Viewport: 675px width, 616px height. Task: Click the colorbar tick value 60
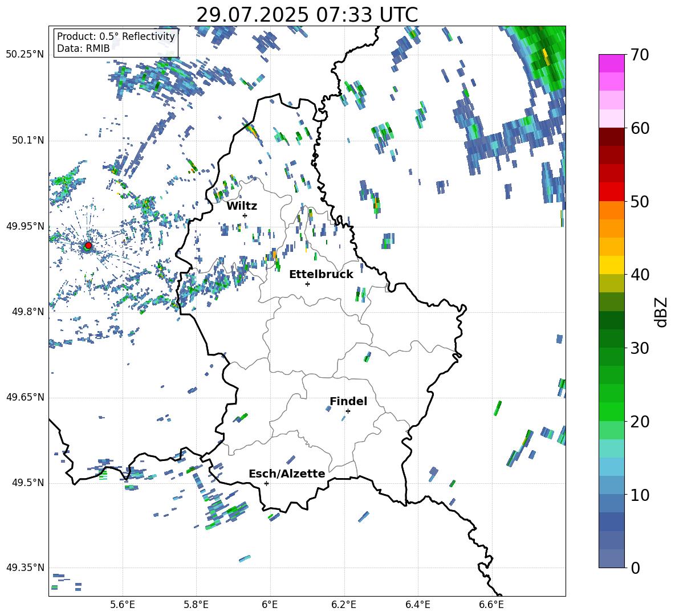point(640,128)
